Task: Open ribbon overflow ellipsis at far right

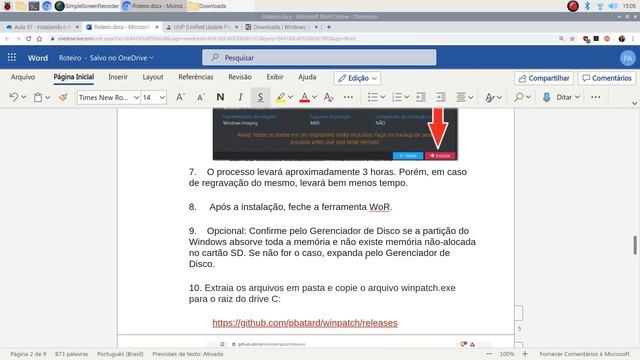Action: 596,97
